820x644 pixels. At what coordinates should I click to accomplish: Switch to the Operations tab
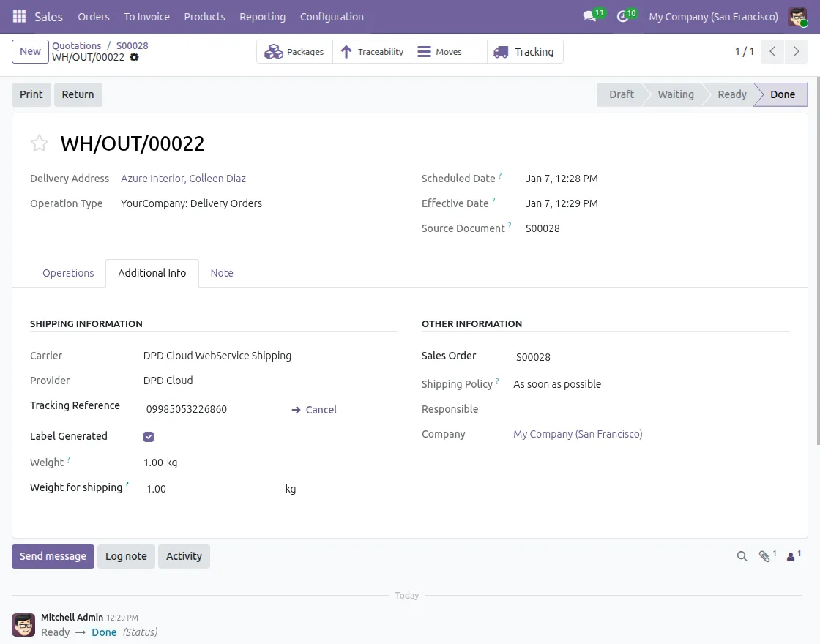click(68, 273)
